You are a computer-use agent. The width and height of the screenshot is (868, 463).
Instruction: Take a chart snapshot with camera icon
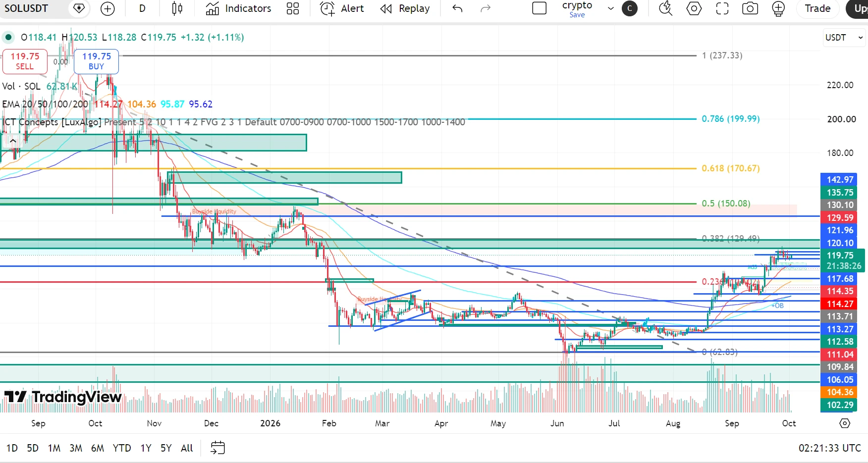[750, 8]
